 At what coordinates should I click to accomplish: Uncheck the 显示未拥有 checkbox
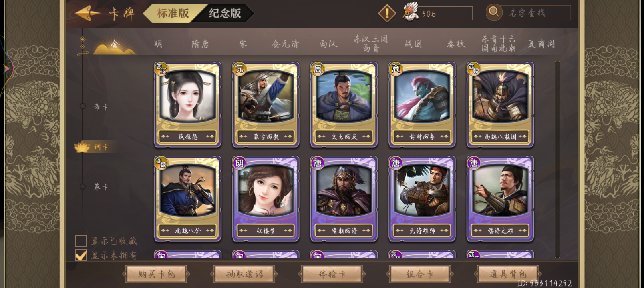[81, 255]
